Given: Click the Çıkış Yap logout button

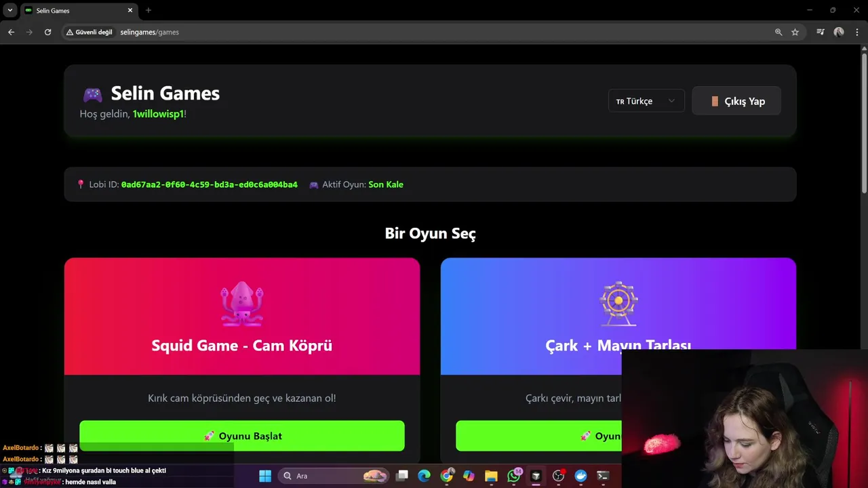Looking at the screenshot, I should [736, 101].
